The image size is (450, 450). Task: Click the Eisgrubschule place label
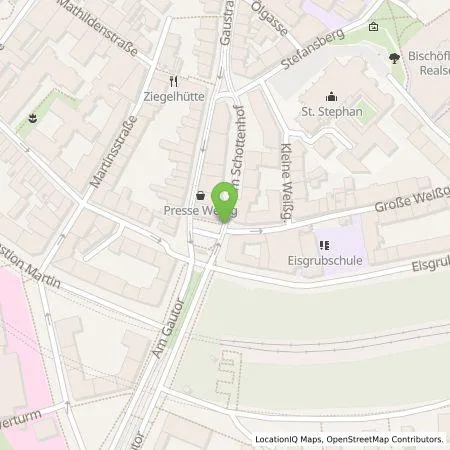point(325,260)
